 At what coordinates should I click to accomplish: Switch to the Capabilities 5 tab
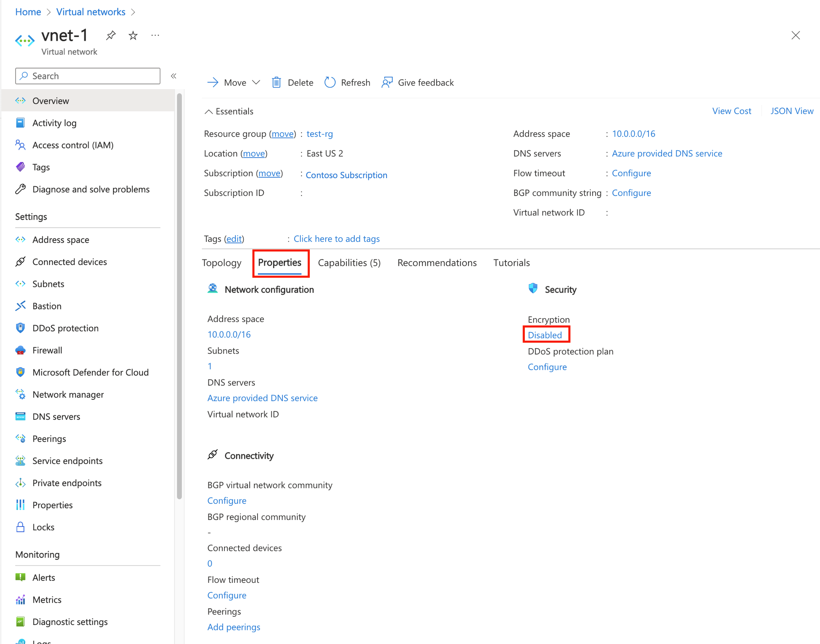[348, 262]
